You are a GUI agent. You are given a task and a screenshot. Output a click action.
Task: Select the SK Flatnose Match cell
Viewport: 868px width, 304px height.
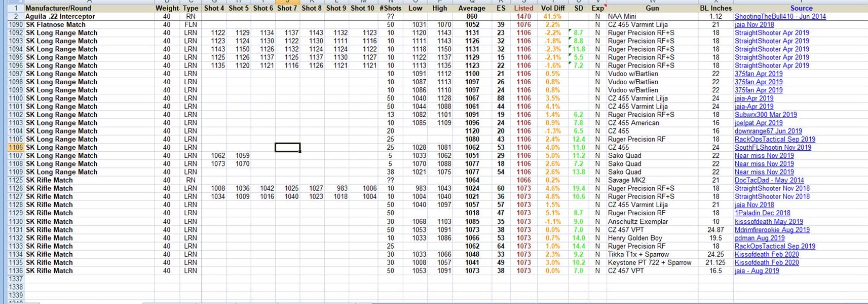(89, 24)
